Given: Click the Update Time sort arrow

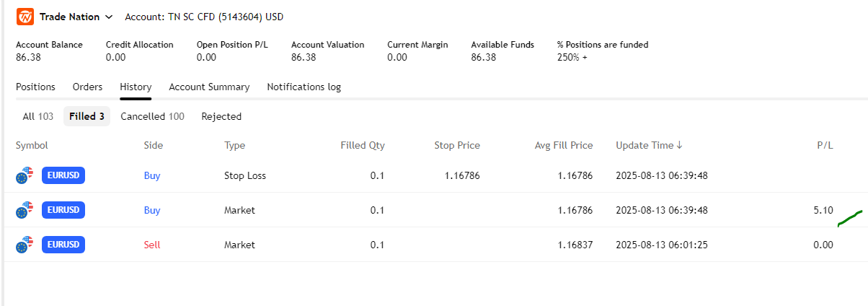Looking at the screenshot, I should pyautogui.click(x=679, y=145).
